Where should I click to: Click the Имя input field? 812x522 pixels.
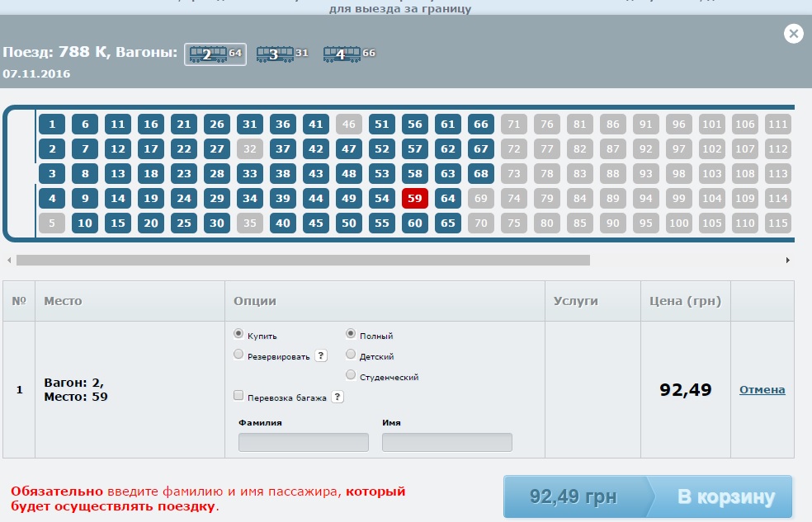(446, 443)
